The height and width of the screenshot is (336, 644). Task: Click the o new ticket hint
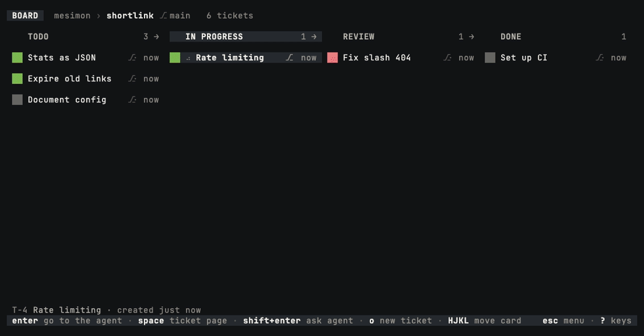coord(401,321)
